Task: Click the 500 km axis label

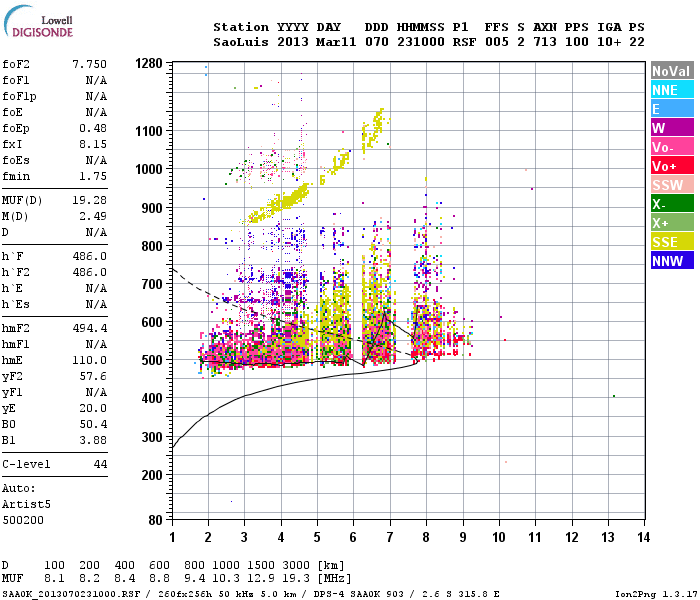Action: [152, 360]
